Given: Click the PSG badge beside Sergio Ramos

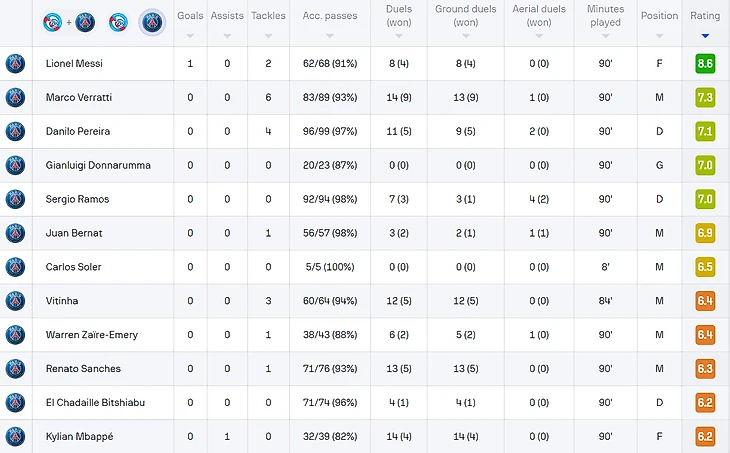Looking at the screenshot, I should click(x=15, y=199).
